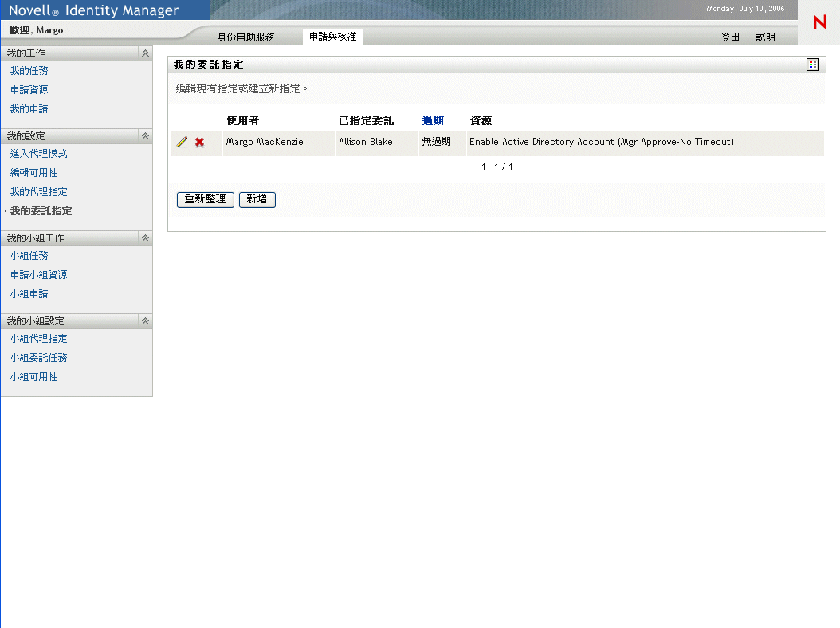Select 我的委託指定 in the sidebar
Image resolution: width=840 pixels, height=628 pixels.
click(41, 211)
